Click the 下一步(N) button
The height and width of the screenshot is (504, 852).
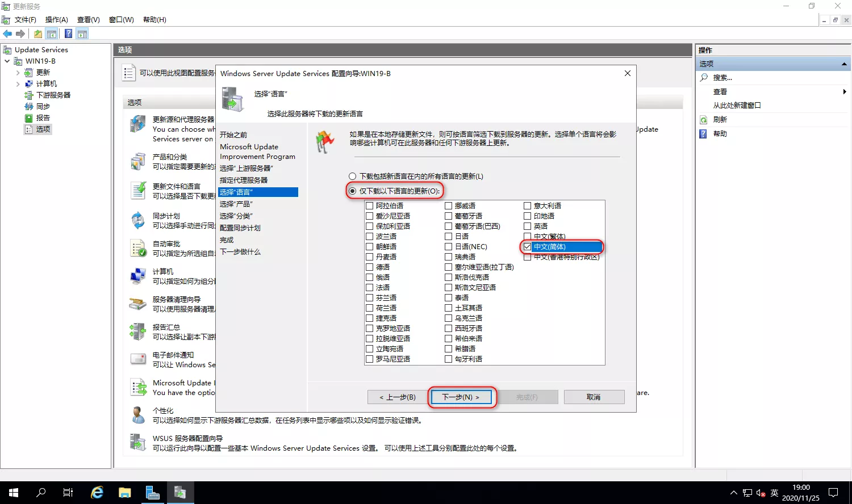coord(461,397)
